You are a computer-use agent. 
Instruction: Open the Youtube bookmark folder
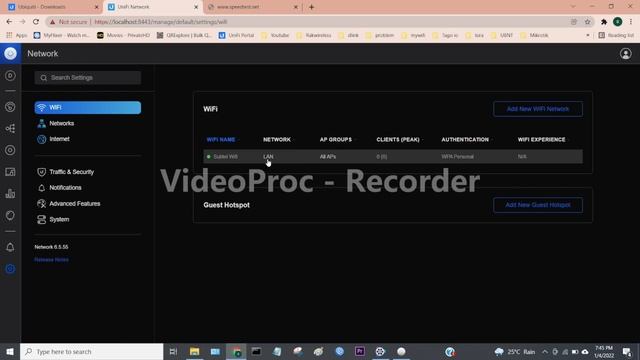[x=275, y=36]
